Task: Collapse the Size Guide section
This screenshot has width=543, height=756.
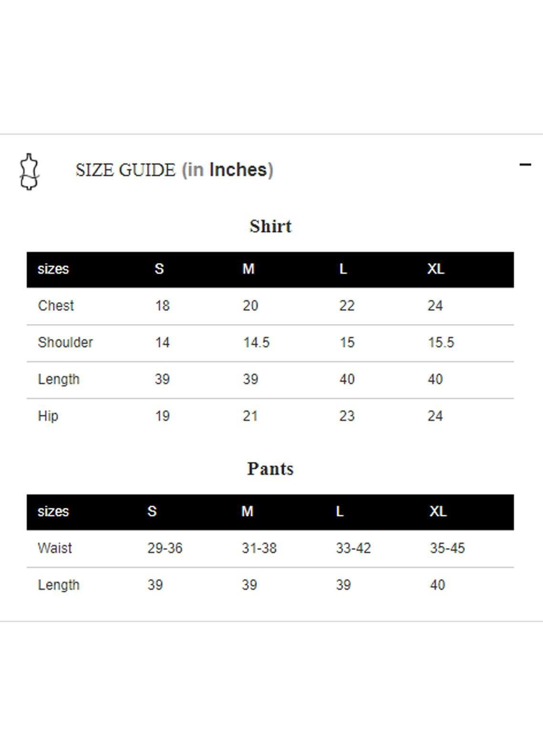Action: click(525, 165)
